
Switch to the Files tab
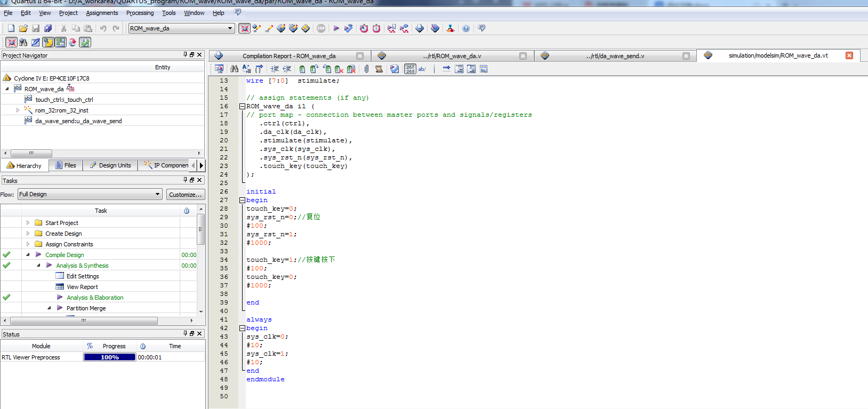66,165
